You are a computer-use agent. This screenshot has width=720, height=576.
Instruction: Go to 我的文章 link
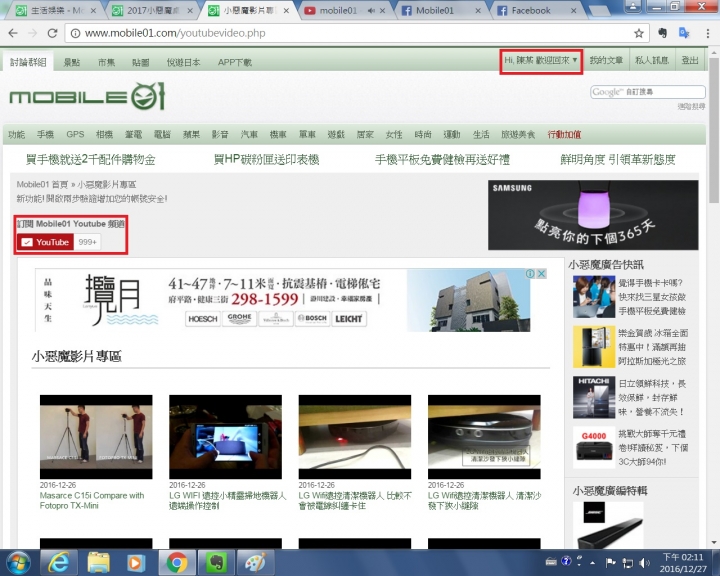pyautogui.click(x=606, y=60)
